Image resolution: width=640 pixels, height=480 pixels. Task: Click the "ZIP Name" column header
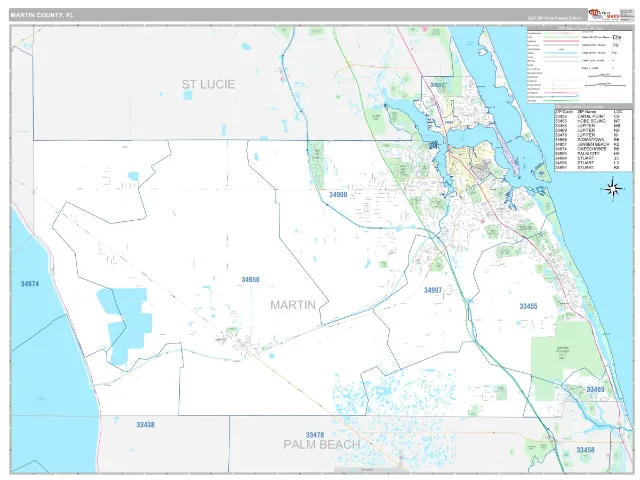point(587,111)
